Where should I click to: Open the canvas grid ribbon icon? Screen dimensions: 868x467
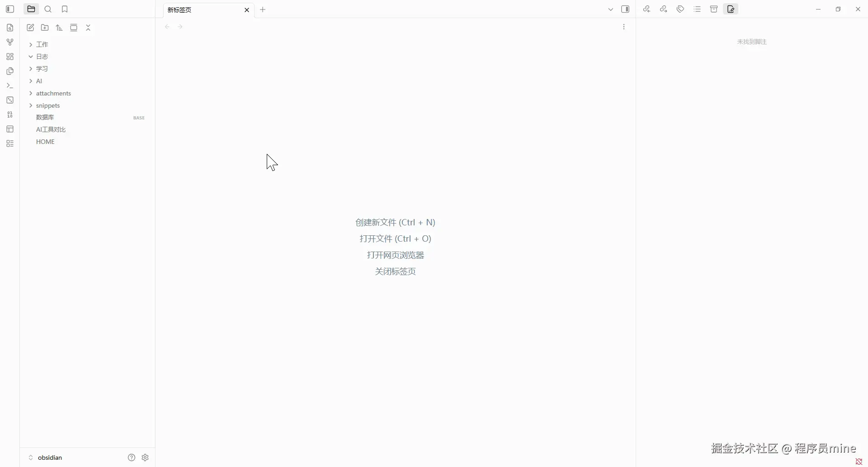click(x=10, y=57)
